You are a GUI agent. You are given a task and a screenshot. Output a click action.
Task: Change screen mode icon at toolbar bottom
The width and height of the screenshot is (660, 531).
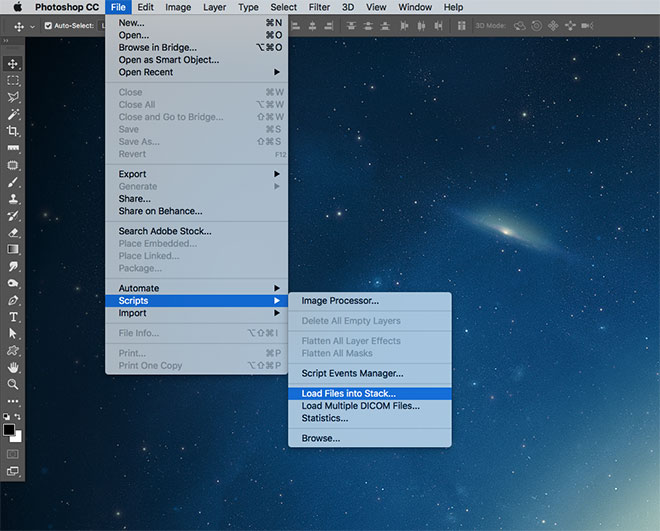pos(13,471)
